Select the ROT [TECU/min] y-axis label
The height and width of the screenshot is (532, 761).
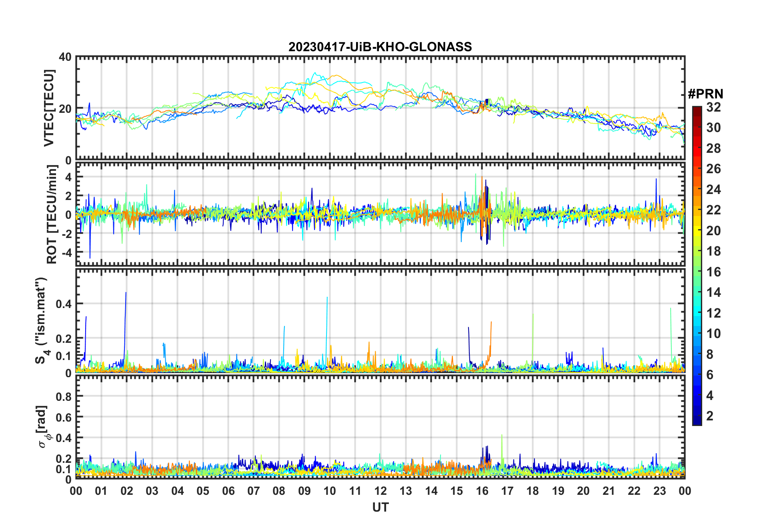point(52,214)
